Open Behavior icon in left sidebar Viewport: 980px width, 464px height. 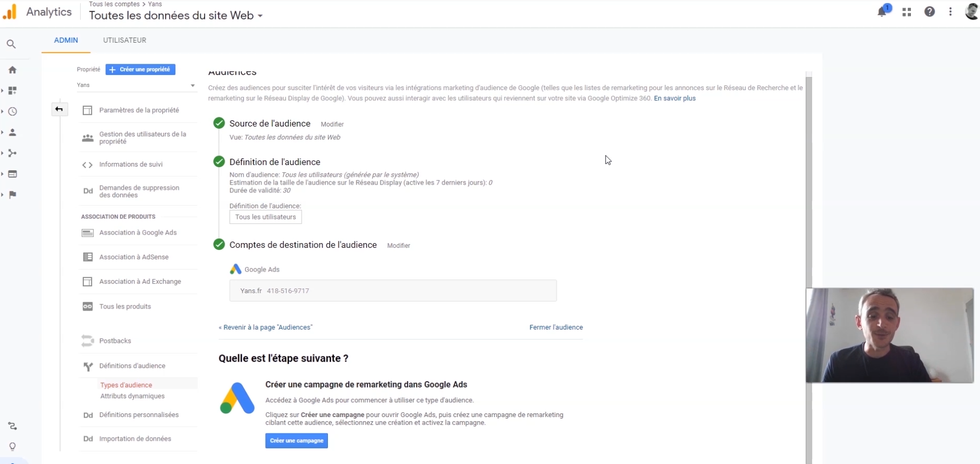13,174
